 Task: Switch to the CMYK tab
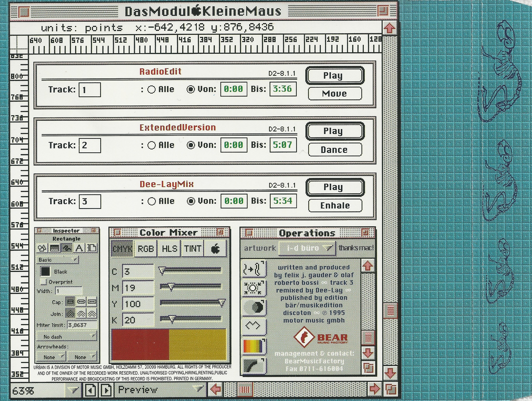pos(122,249)
